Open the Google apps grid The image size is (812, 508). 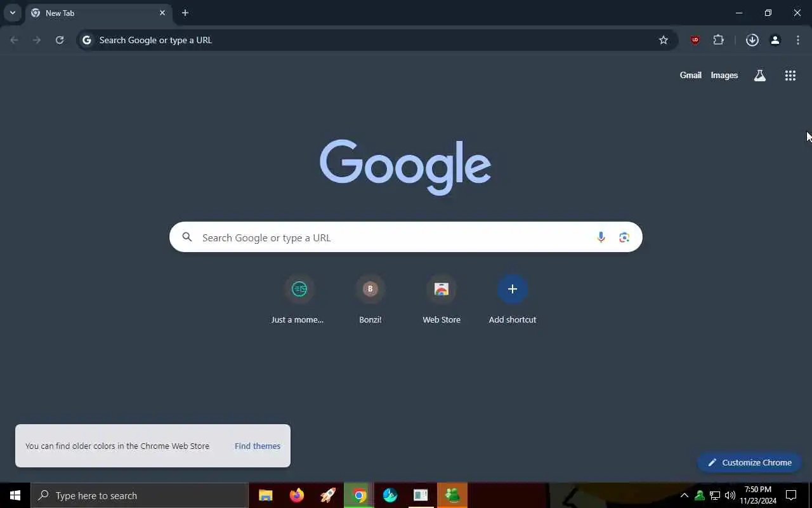[x=790, y=76]
